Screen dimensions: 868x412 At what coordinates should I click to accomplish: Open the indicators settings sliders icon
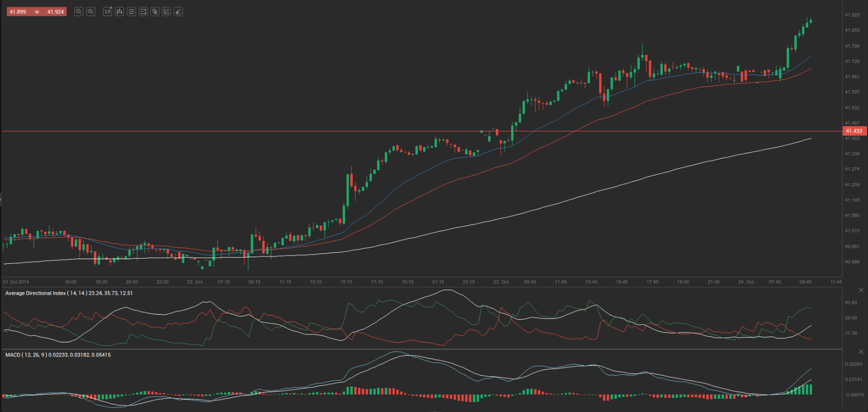[x=131, y=12]
